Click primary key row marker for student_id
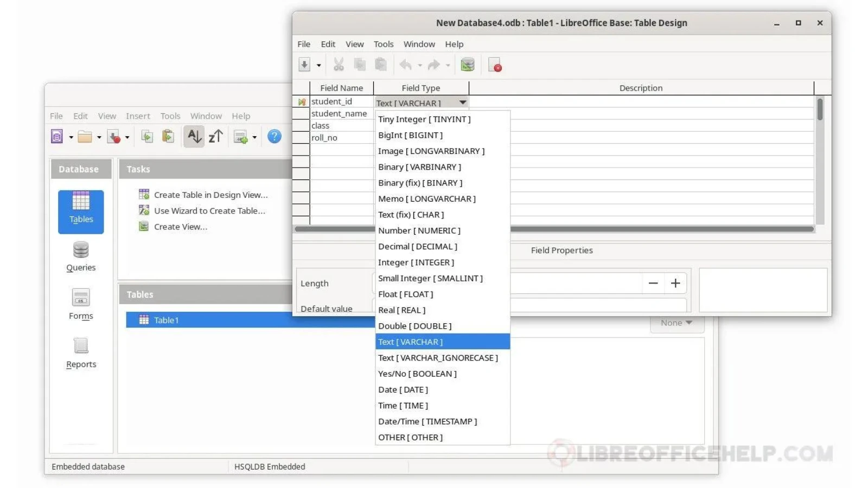This screenshot has height=488, width=868. [301, 101]
